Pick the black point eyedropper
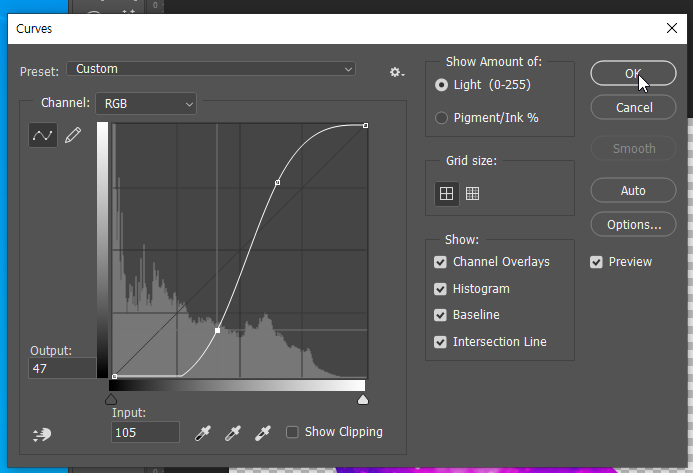 pyautogui.click(x=203, y=433)
